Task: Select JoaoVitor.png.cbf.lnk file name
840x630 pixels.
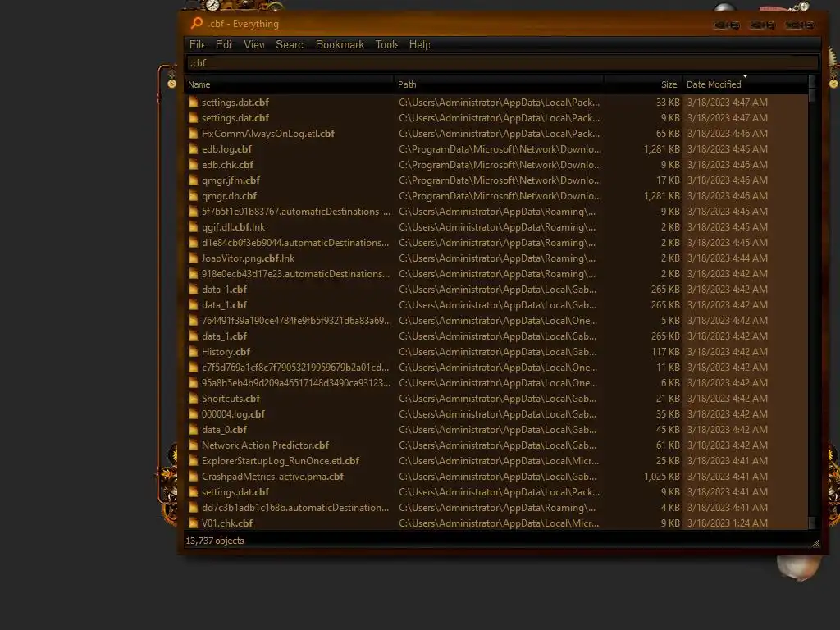Action: (248, 258)
